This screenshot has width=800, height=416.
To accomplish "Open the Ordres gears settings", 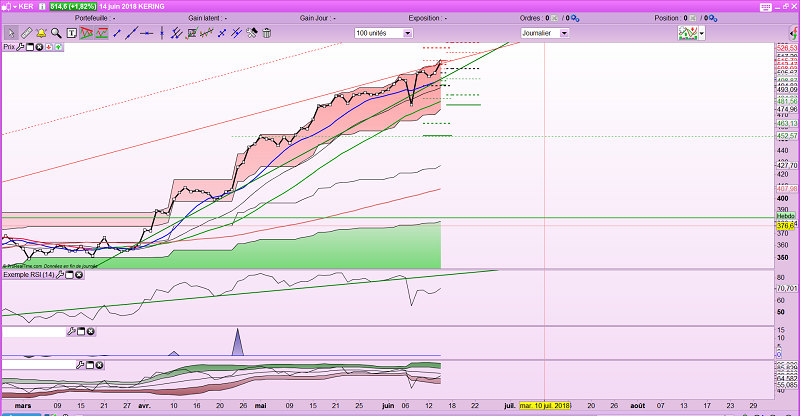I will 575,18.
